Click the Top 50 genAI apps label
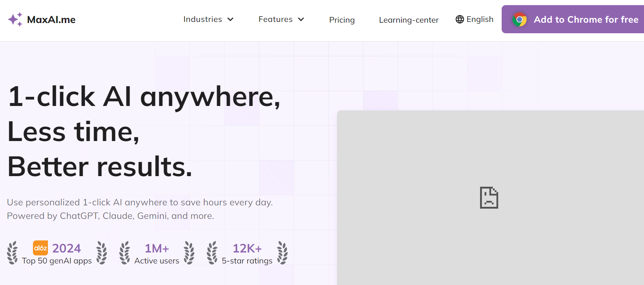The height and width of the screenshot is (285, 644). coord(57,261)
